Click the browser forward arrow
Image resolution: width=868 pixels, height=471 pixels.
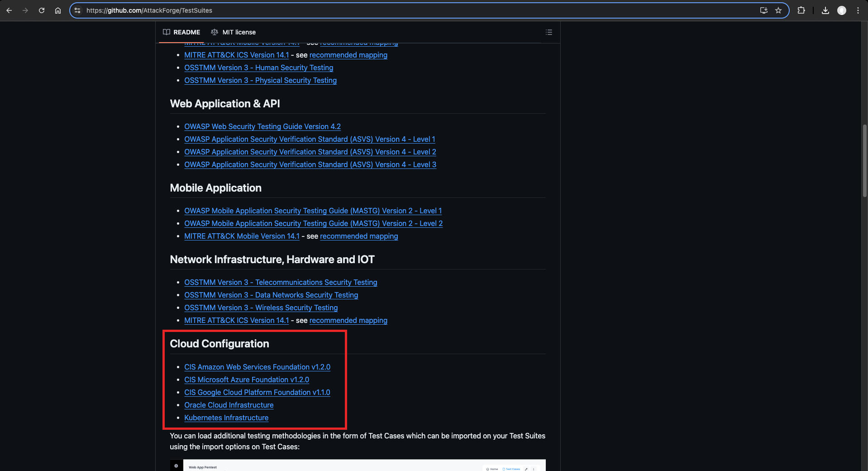tap(25, 10)
